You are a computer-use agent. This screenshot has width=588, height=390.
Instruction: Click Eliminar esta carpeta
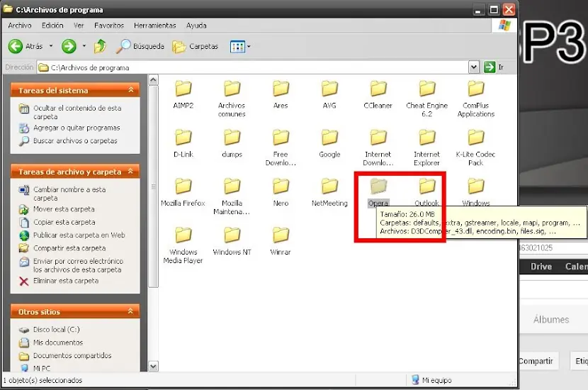click(x=66, y=281)
